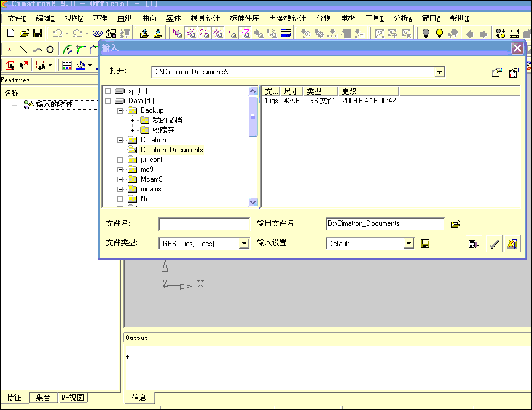532x410 pixels.
Task: Click the Undo arrow icon
Action: click(x=58, y=33)
